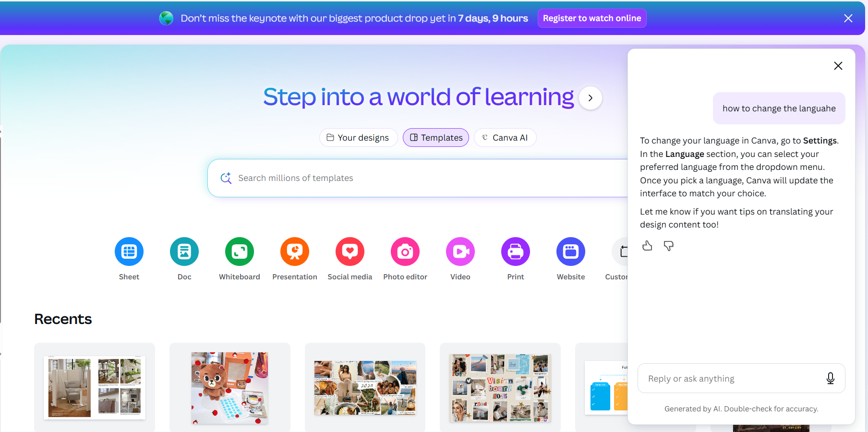
Task: Choose the Video design icon
Action: (x=460, y=252)
